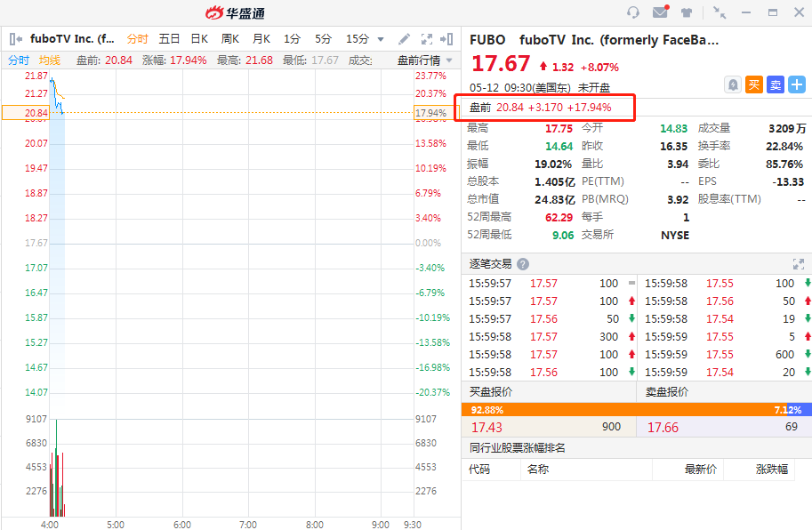Viewport: 812px width, 530px height.
Task: Click the 交易所 value NYSE
Action: tap(675, 236)
